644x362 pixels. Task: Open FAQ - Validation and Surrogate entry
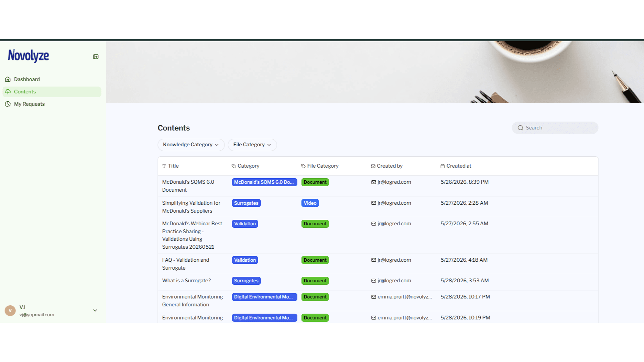[x=186, y=264]
